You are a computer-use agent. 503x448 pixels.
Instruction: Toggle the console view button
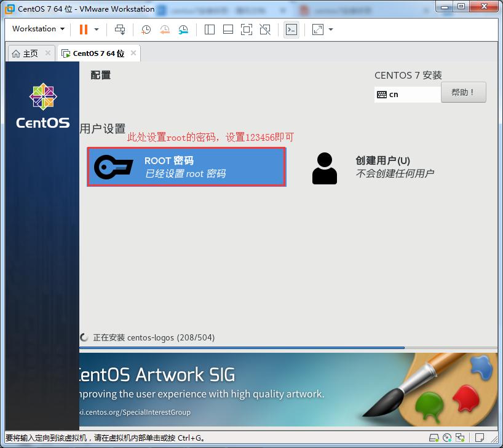291,29
